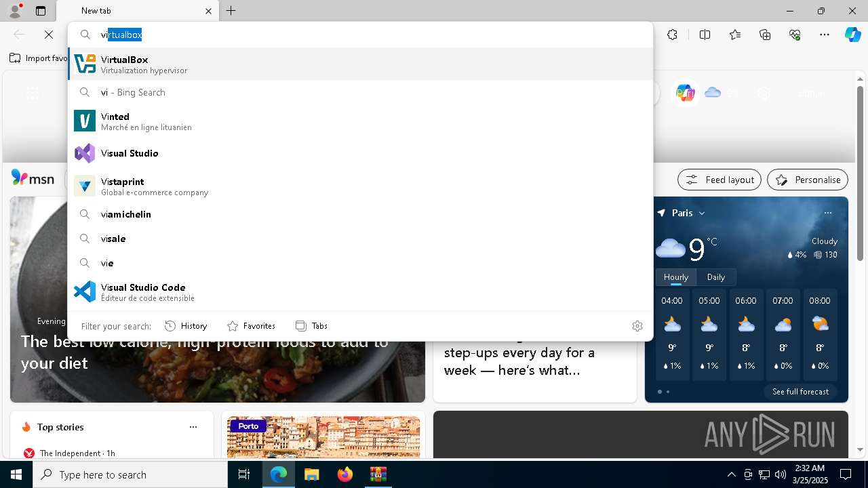The height and width of the screenshot is (488, 868).
Task: Open Top stories more options dots
Action: click(193, 427)
